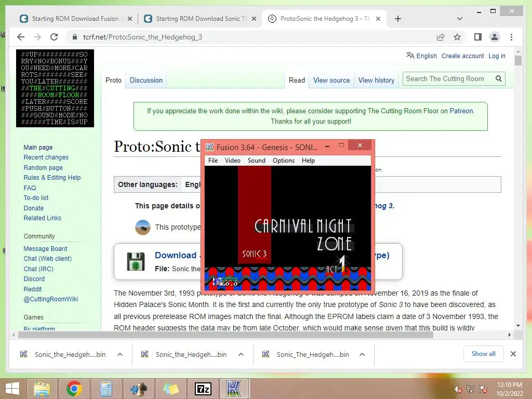Open the third Sonic_The_Hedgeh....bin download
Viewport: 532px width, 399px height.
(x=312, y=354)
